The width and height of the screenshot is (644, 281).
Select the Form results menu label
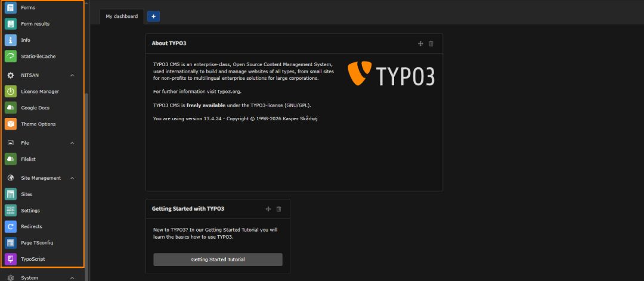(35, 24)
